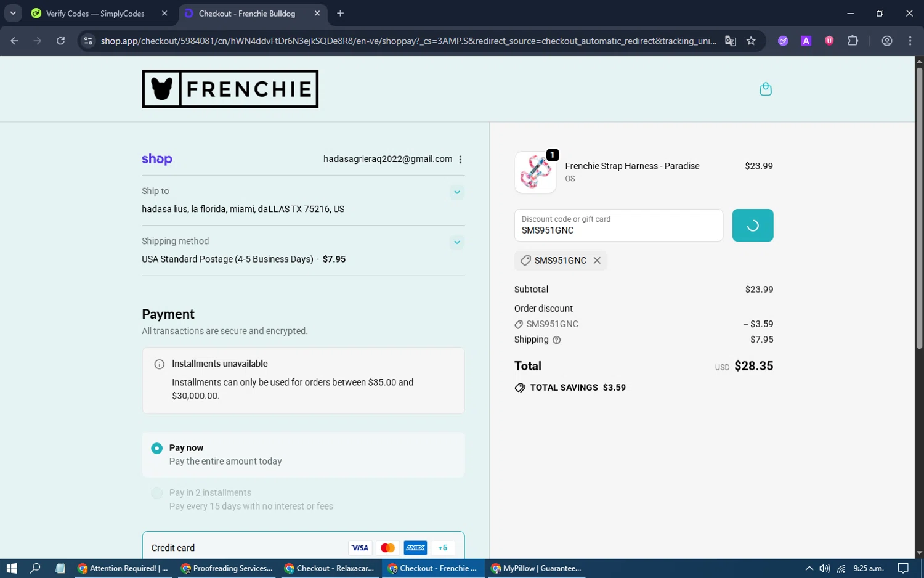Click the email hadasagrieraq2022@gmail.com
This screenshot has width=924, height=578.
(x=387, y=159)
